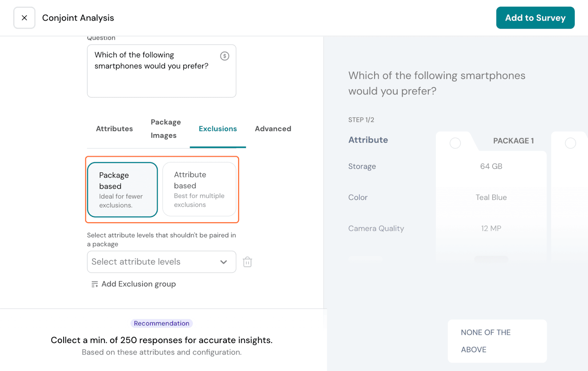Click the Add to Survey button
This screenshot has height=371, width=588.
(x=535, y=18)
